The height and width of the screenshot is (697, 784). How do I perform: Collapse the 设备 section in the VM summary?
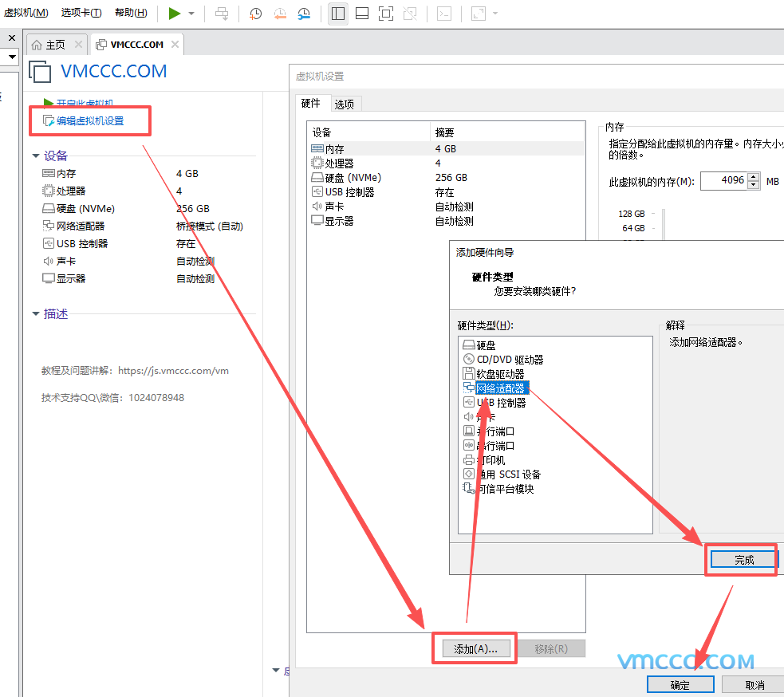click(36, 156)
